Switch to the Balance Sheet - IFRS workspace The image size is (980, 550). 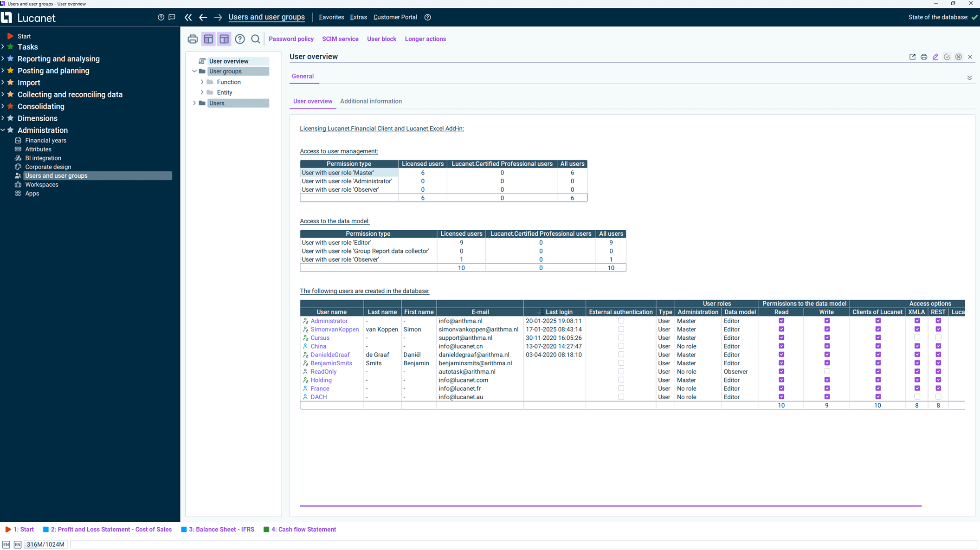(x=218, y=530)
